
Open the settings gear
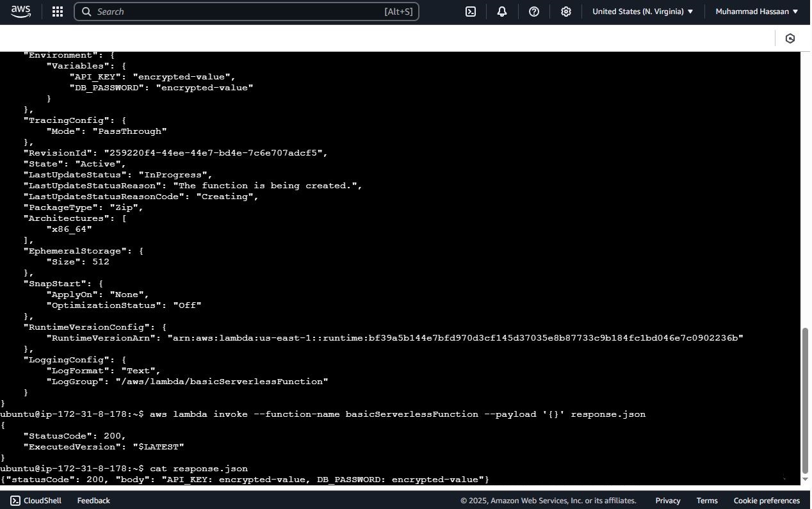coord(566,12)
